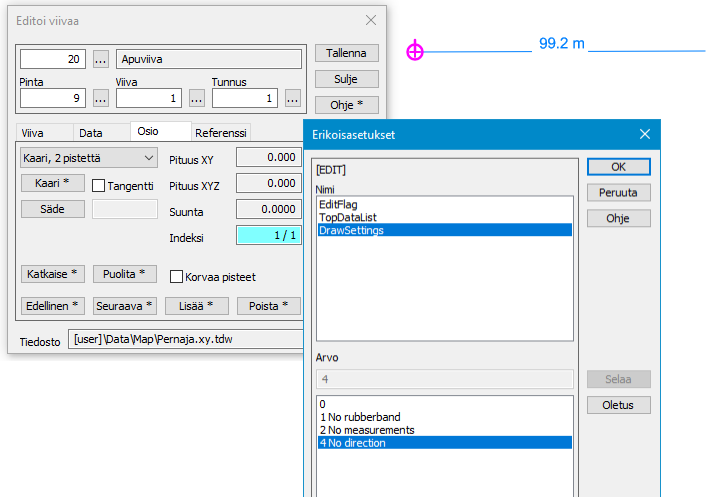Open the Viiva tab
This screenshot has width=710, height=497.
(x=33, y=132)
